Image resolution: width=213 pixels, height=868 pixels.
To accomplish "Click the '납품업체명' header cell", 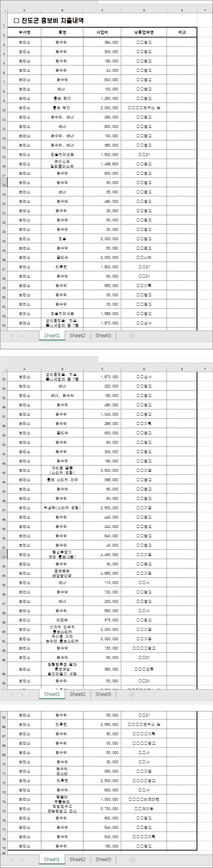I will click(144, 32).
